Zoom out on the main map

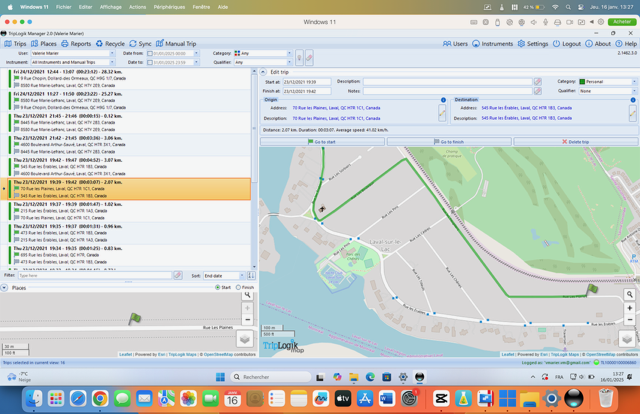629,319
